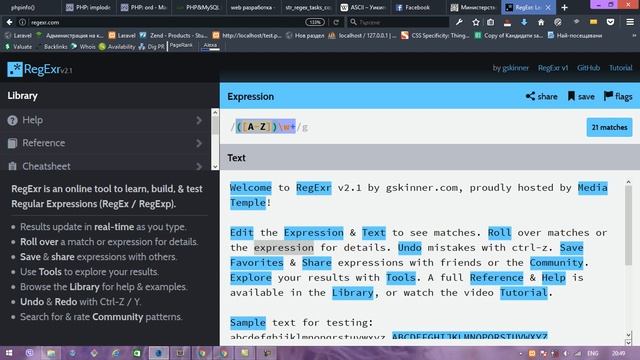Image resolution: width=640 pixels, height=360 pixels.
Task: Show more bookmarks via toolbar overflow chevron
Action: [634, 36]
